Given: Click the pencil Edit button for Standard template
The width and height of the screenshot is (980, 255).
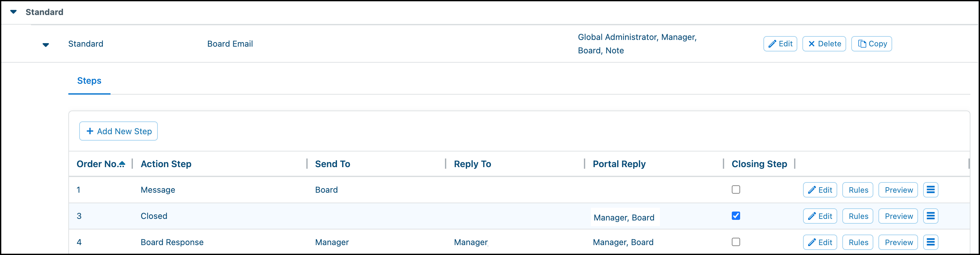Looking at the screenshot, I should point(780,44).
